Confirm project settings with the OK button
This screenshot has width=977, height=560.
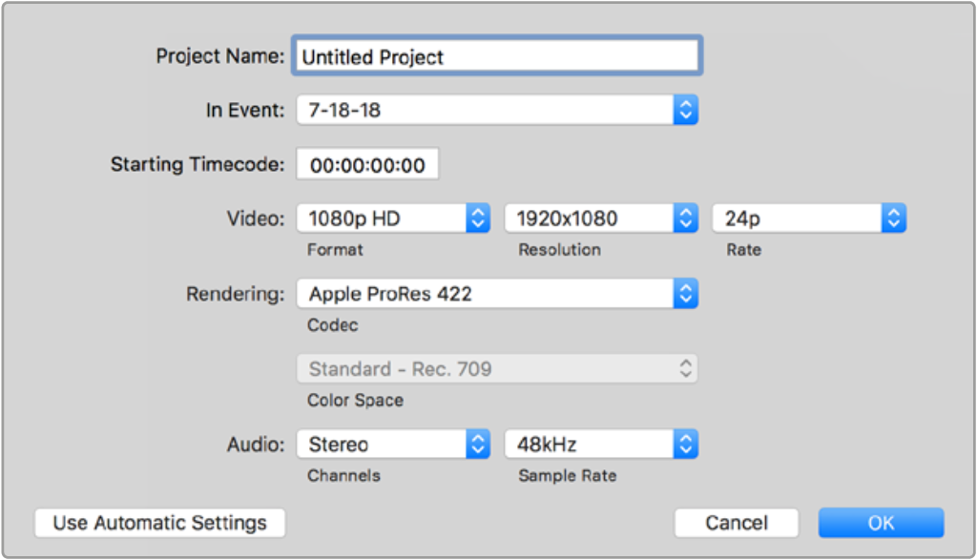coord(881,523)
